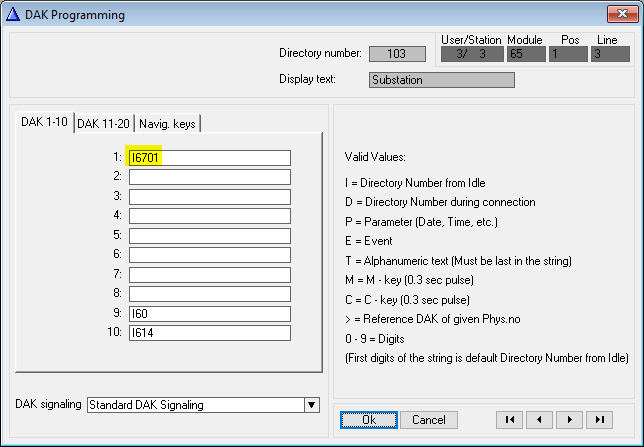Click the Directory number field 103
The width and height of the screenshot is (644, 447).
click(x=397, y=54)
